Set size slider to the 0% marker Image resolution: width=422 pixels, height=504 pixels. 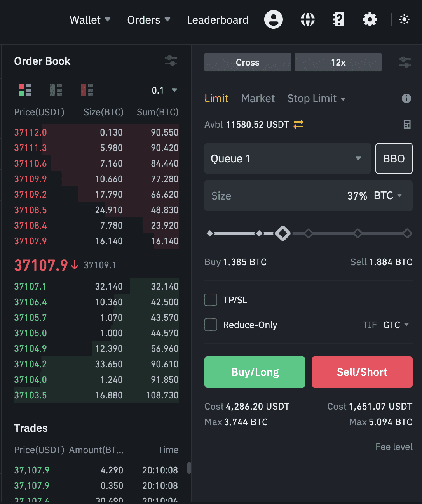[x=210, y=233]
